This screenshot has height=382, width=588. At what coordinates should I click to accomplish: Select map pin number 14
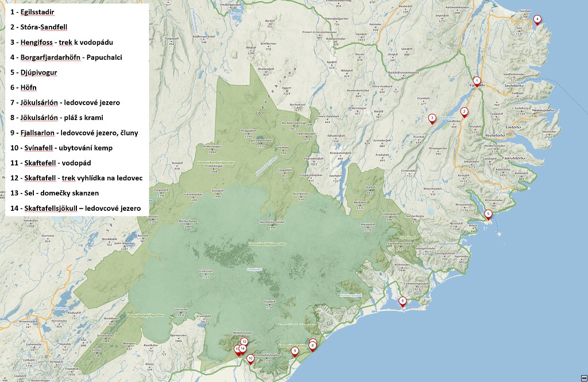[243, 348]
